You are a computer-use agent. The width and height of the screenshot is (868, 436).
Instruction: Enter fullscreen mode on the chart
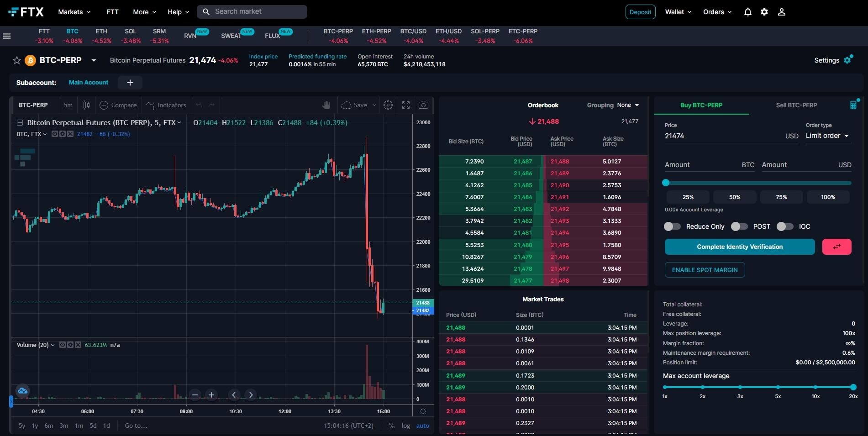405,105
